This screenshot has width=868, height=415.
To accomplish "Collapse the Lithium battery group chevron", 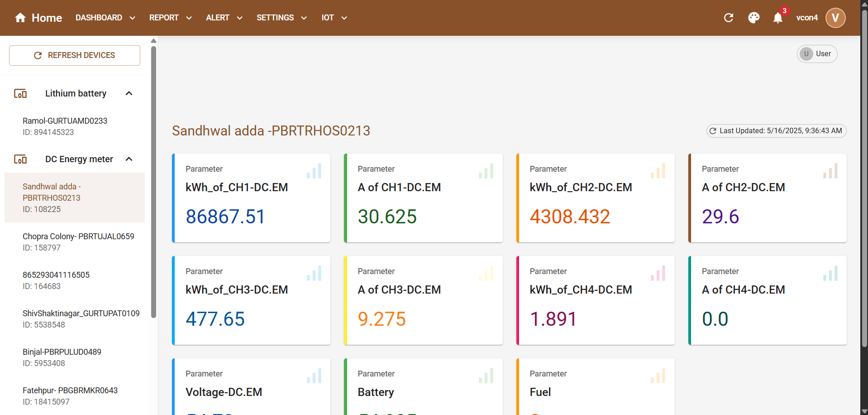I will coord(129,93).
